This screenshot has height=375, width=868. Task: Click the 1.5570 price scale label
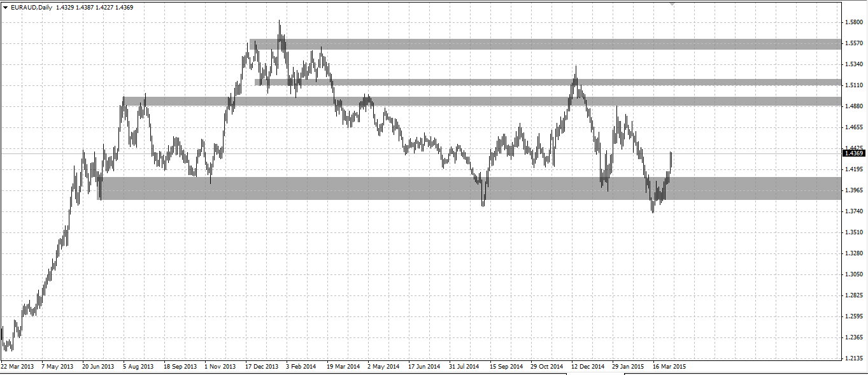tap(854, 43)
